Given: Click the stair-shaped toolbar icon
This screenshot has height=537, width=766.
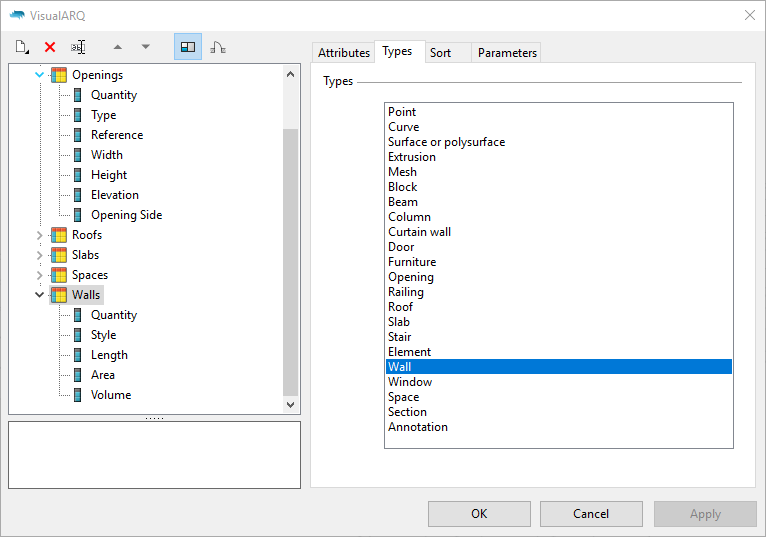Looking at the screenshot, I should pyautogui.click(x=218, y=47).
